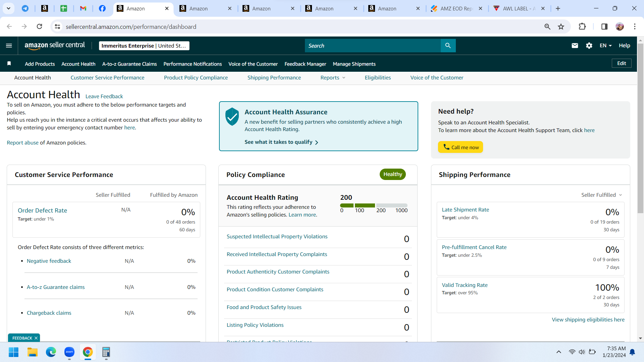The width and height of the screenshot is (644, 362).
Task: Bookmark this page with the star icon
Action: pyautogui.click(x=561, y=26)
